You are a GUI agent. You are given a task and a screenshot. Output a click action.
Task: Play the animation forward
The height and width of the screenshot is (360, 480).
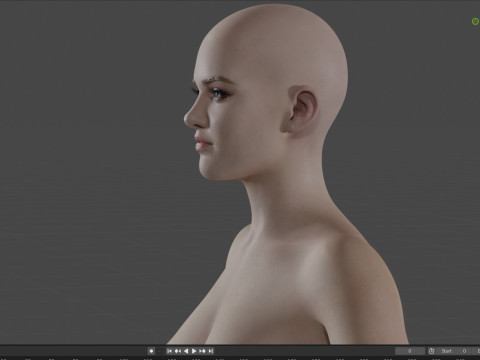194,351
